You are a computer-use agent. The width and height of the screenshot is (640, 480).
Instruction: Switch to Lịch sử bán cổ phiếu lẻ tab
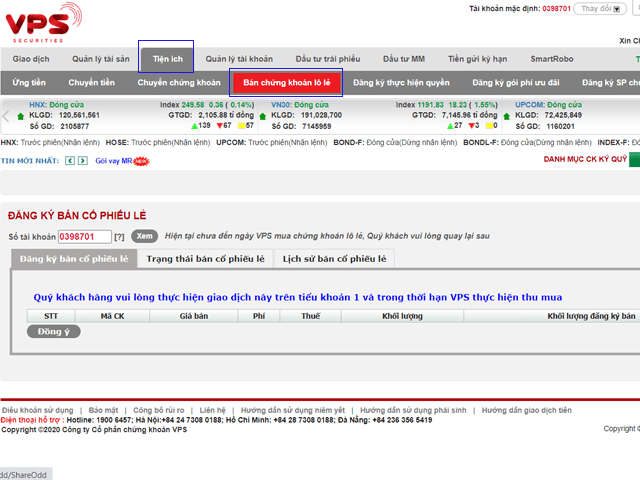point(335,259)
